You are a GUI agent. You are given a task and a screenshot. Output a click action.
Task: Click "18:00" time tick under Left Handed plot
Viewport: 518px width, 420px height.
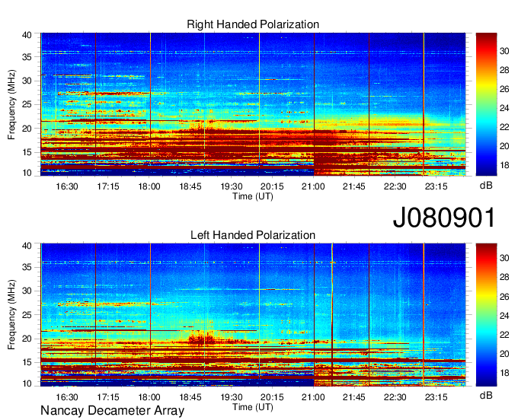(149, 397)
